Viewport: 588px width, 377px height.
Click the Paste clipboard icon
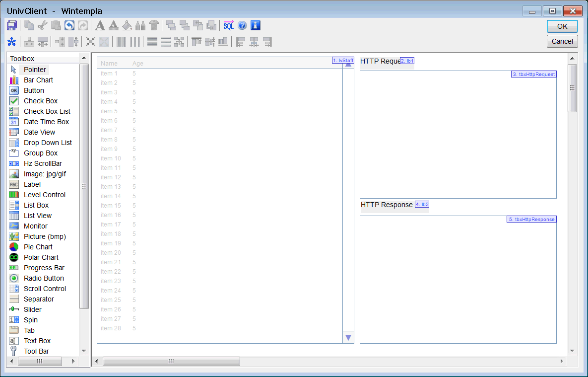pos(56,25)
